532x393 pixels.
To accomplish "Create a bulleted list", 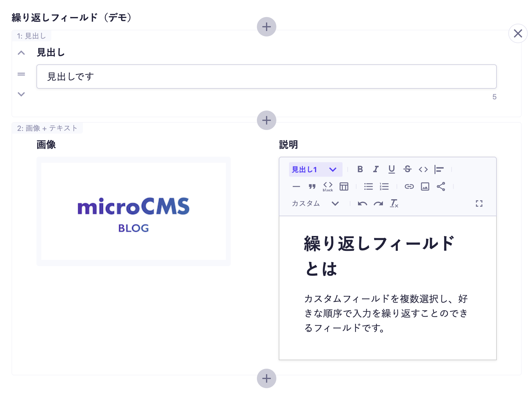I will [x=368, y=186].
